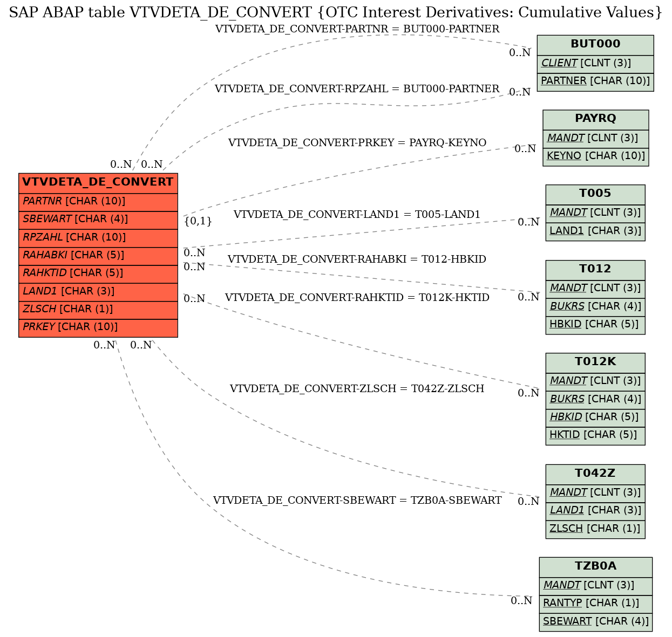Viewport: 672px width, 637px height.
Task: Click the BUKRS [CHAR (4)] field in T012
Action: point(595,307)
